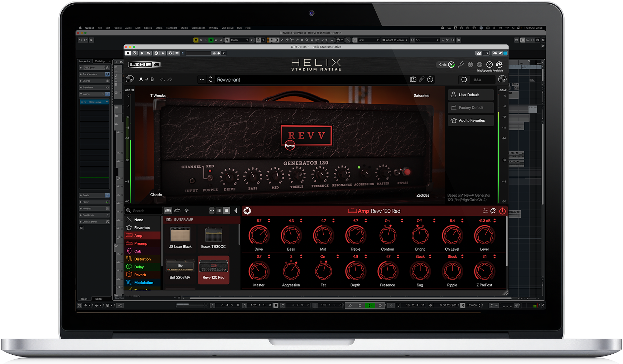Open Adapt to Zoom dropdown
The height and width of the screenshot is (364, 623).
(x=395, y=40)
